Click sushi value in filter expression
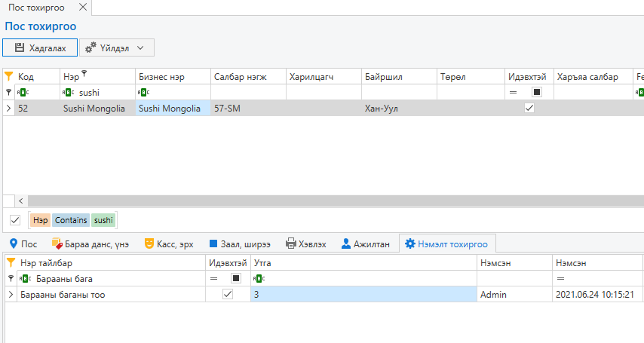 (103, 220)
